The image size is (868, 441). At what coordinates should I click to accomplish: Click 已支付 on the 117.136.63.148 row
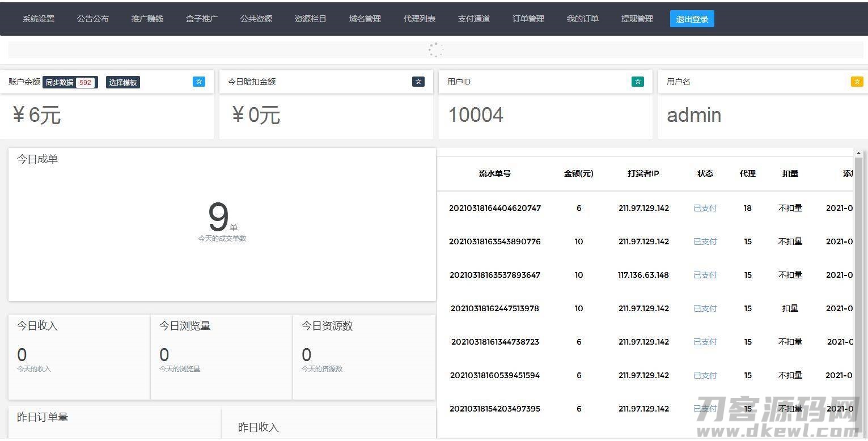click(705, 275)
